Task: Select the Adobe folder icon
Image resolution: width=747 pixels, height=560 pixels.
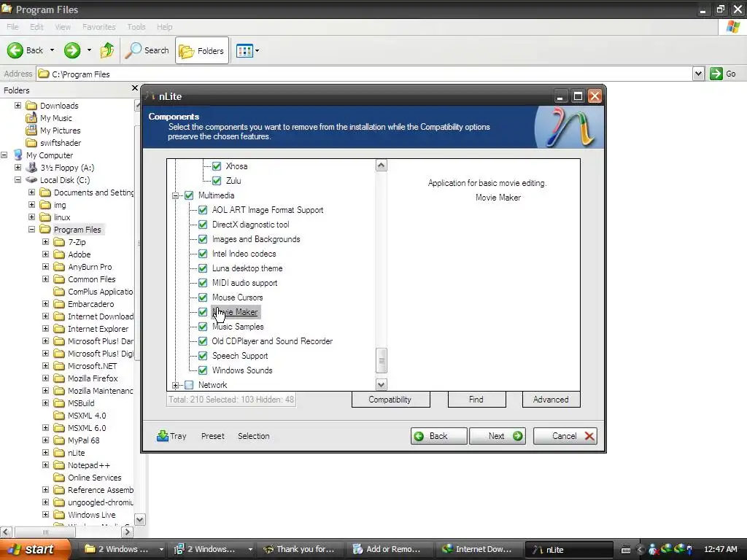Action: point(59,254)
